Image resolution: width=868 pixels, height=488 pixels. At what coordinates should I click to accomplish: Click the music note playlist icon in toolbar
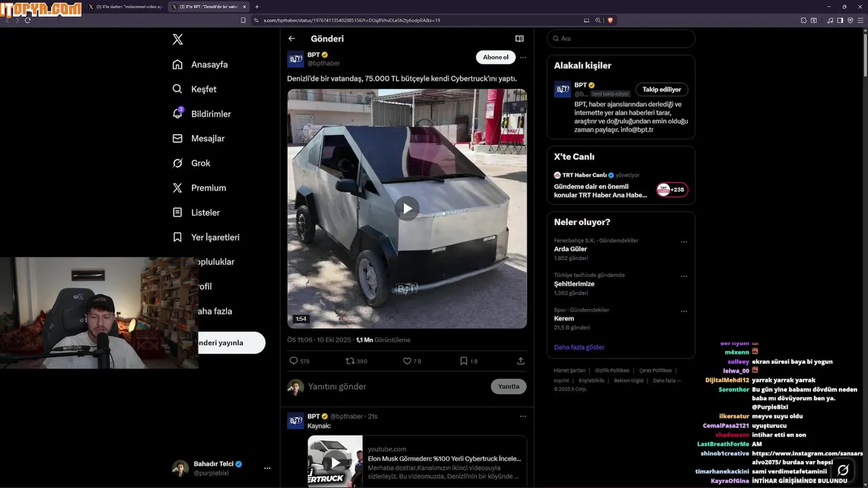tap(830, 20)
